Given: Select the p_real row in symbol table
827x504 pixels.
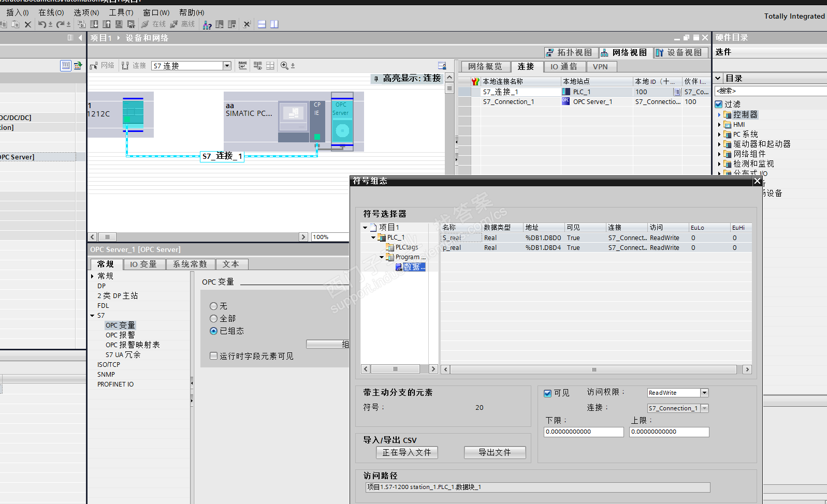Looking at the screenshot, I should [x=596, y=247].
